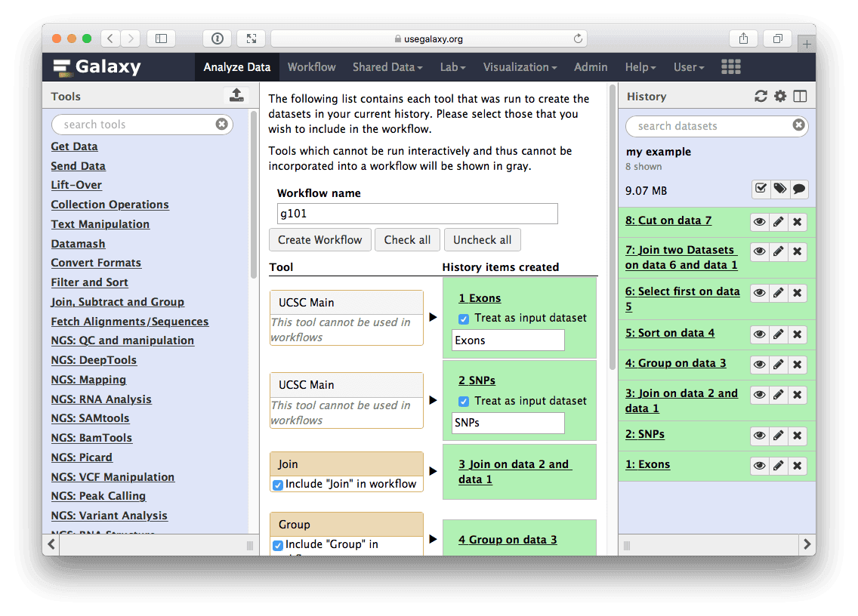
Task: Select the Admin menu item
Action: coord(591,66)
